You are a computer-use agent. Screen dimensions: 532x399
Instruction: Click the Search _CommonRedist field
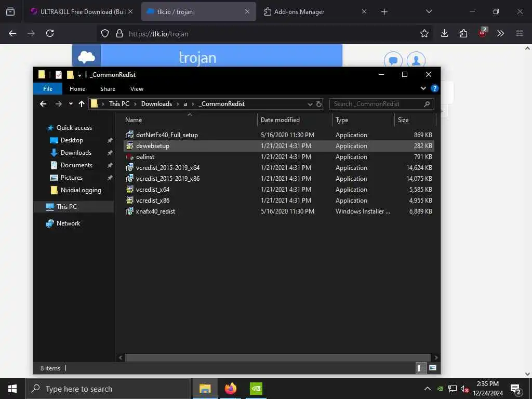(381, 104)
